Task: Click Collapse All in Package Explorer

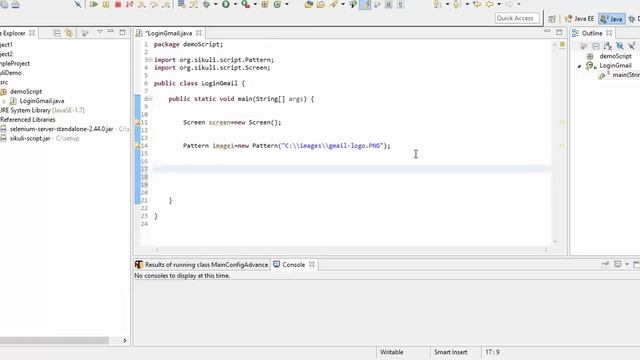Action: 57,33
